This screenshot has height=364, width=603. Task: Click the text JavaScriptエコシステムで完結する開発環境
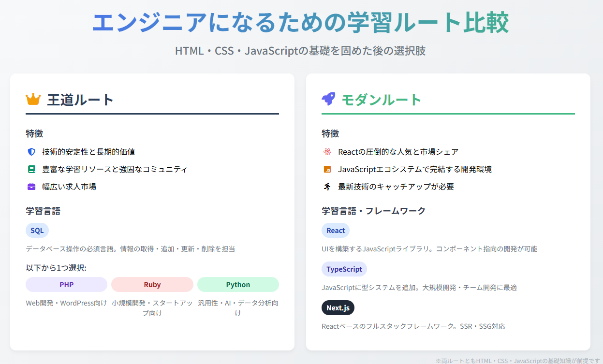(415, 169)
